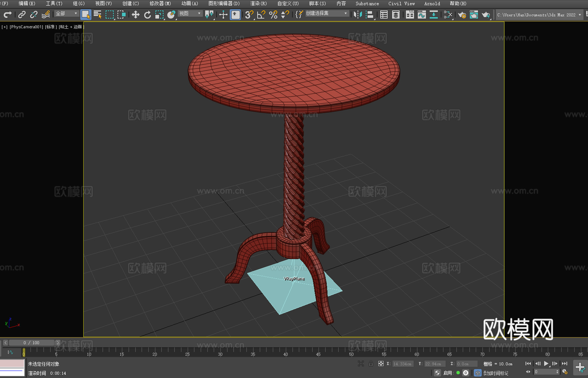Click the Select by Name icon
Viewport: 588px width, 378px height.
tap(98, 15)
